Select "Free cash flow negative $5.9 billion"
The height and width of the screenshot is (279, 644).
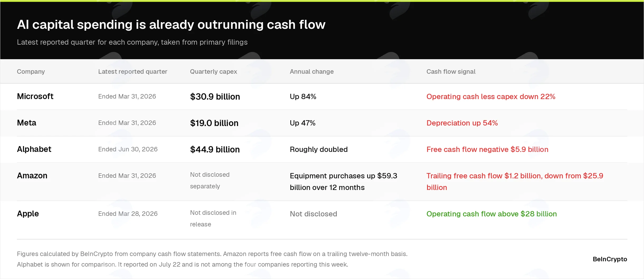tap(487, 150)
